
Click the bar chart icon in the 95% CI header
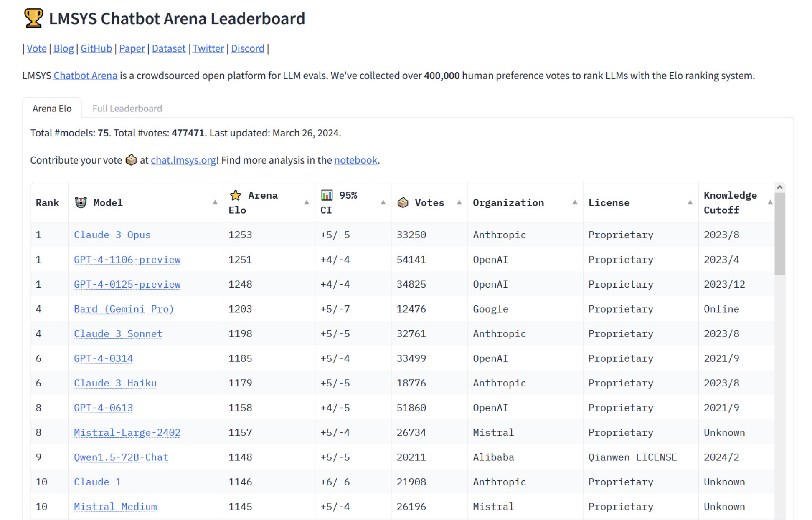click(x=327, y=195)
